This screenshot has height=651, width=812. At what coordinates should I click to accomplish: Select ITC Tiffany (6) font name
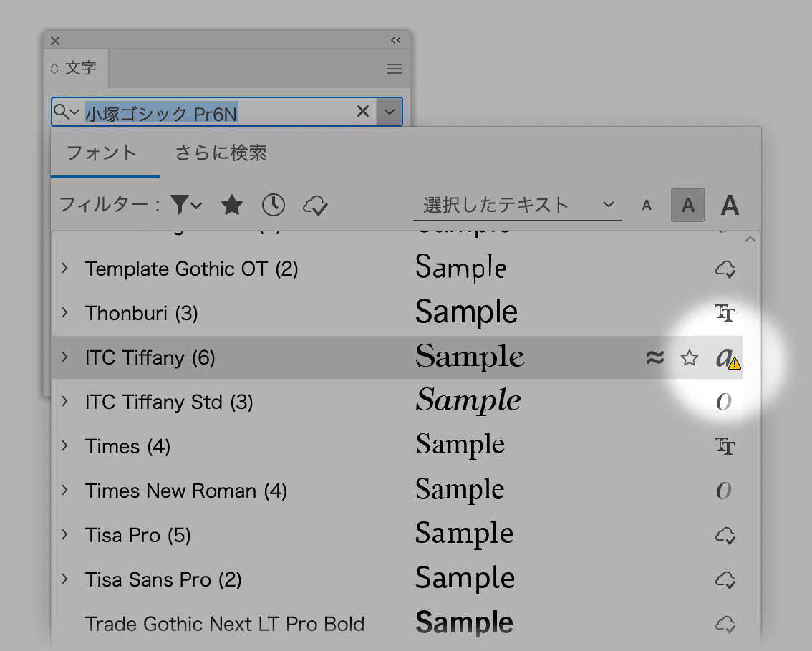click(150, 357)
